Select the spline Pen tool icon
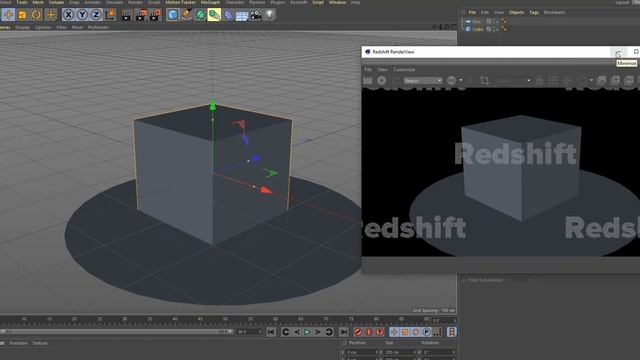Viewport: 640px width, 360px height. click(187, 15)
